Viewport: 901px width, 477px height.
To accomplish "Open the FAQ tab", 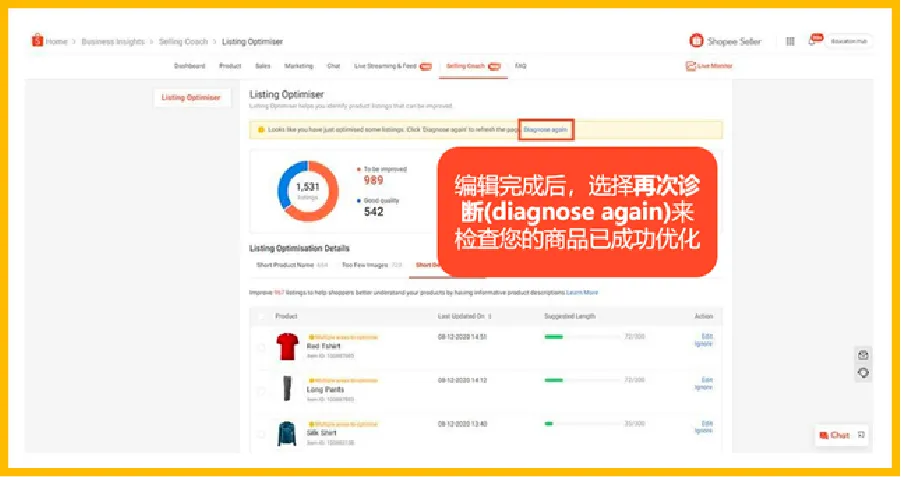I will pyautogui.click(x=521, y=66).
